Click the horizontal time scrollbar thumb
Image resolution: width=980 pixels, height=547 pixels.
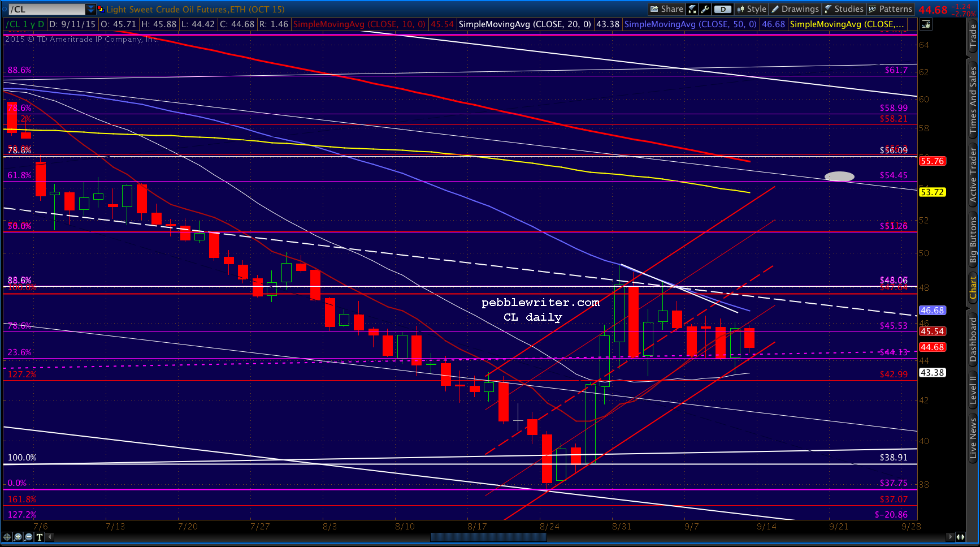pos(488,537)
